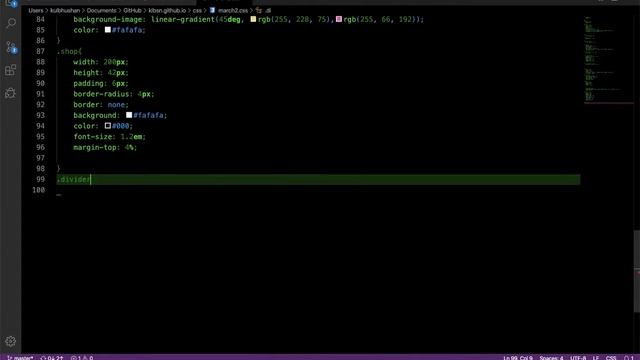
Task: Click kulbhushan breadcrumb segment
Action: coord(65,10)
